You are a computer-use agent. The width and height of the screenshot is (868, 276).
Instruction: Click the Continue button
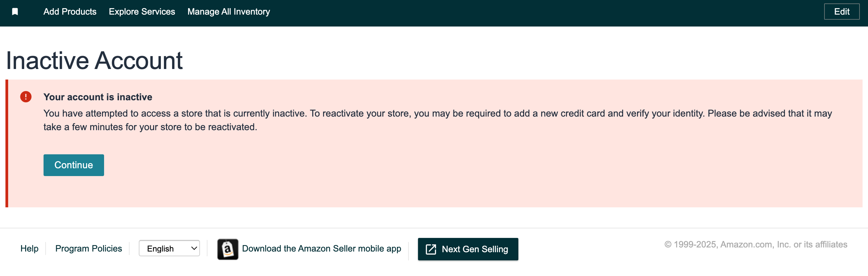74,165
